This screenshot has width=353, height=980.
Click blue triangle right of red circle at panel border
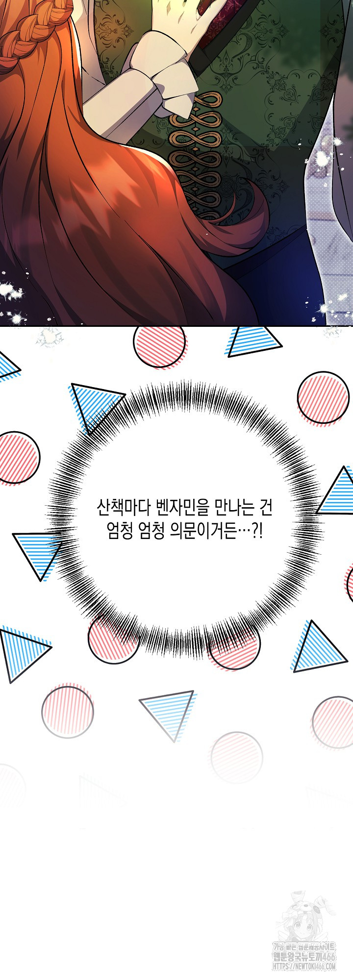(253, 341)
